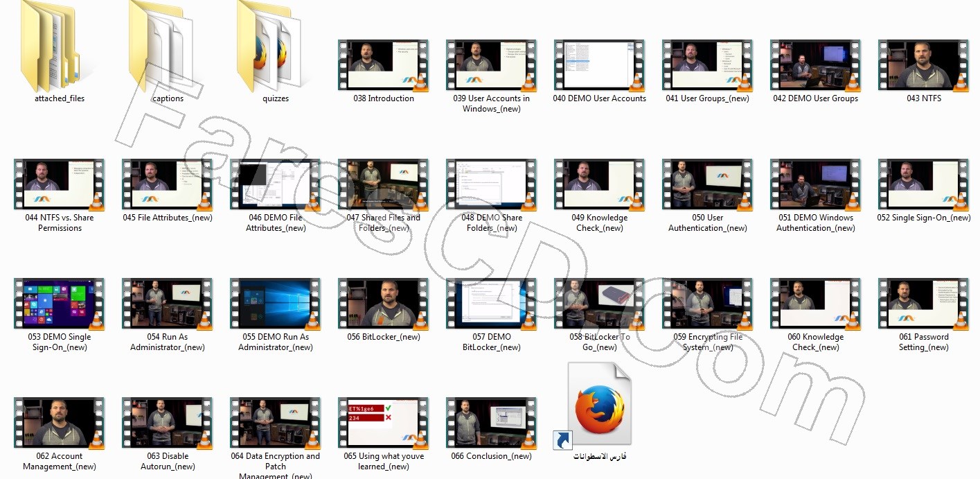980x479 pixels.
Task: Select the 048 DEMO Share Folders video
Action: point(492,184)
